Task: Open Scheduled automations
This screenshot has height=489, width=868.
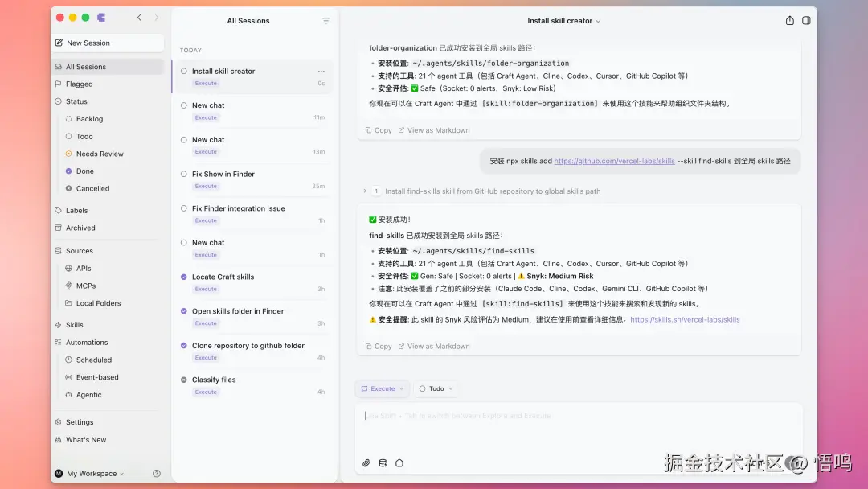Action: click(93, 360)
